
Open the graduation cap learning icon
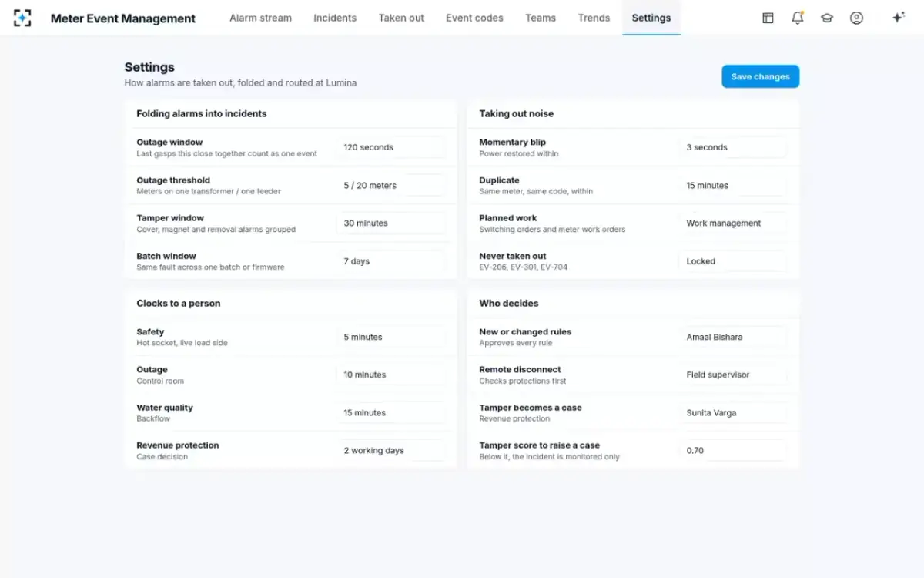tap(827, 18)
